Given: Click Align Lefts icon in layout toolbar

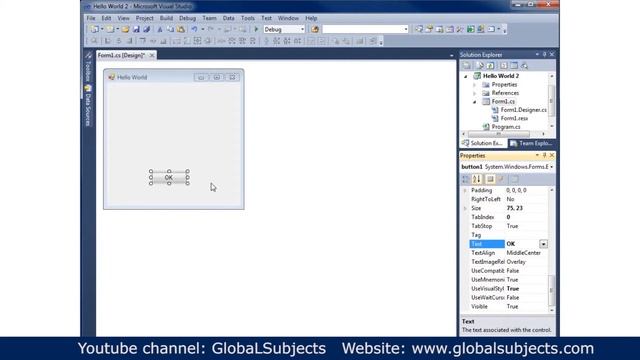Looking at the screenshot, I should point(108,41).
